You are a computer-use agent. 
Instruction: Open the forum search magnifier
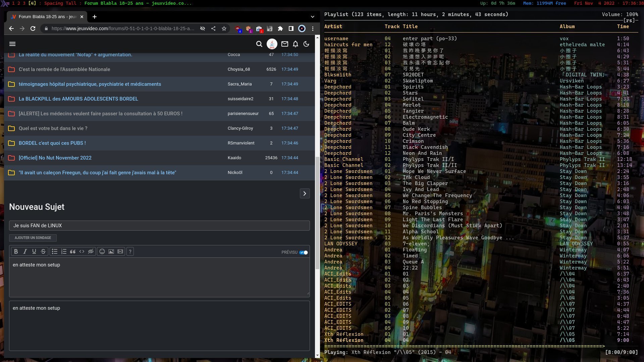259,44
